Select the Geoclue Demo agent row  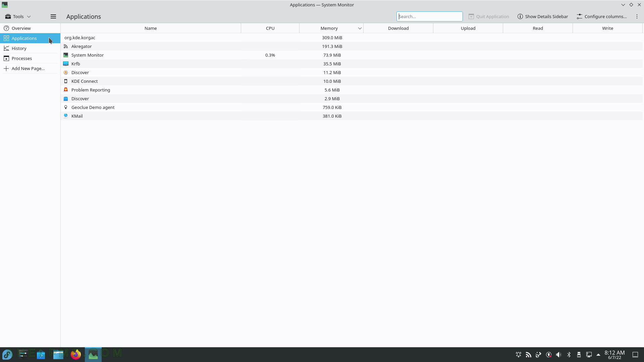tap(352, 107)
